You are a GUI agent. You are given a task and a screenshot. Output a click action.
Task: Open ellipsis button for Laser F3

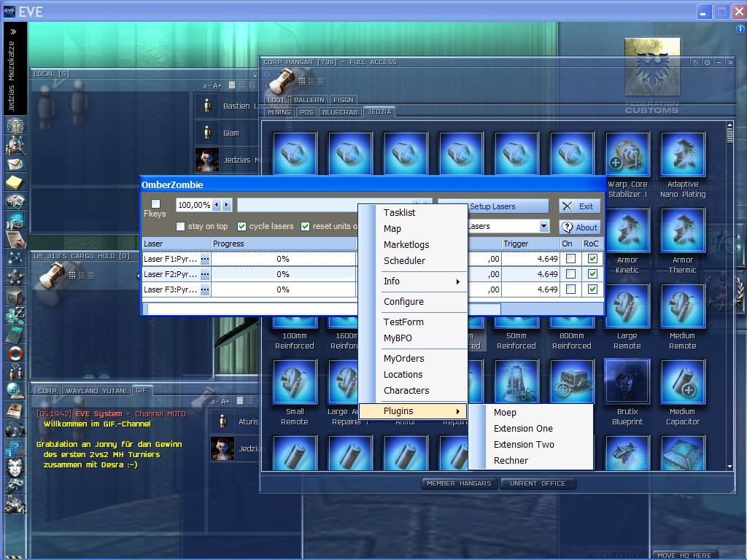tap(205, 289)
